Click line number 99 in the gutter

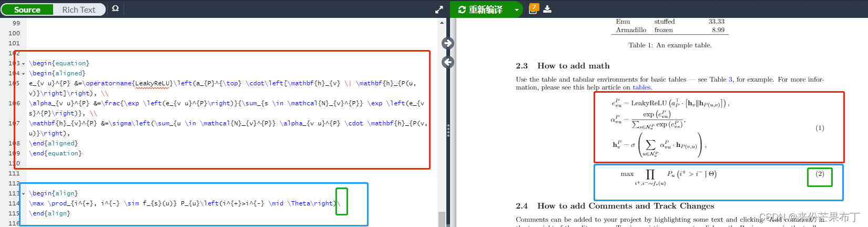pyautogui.click(x=16, y=23)
